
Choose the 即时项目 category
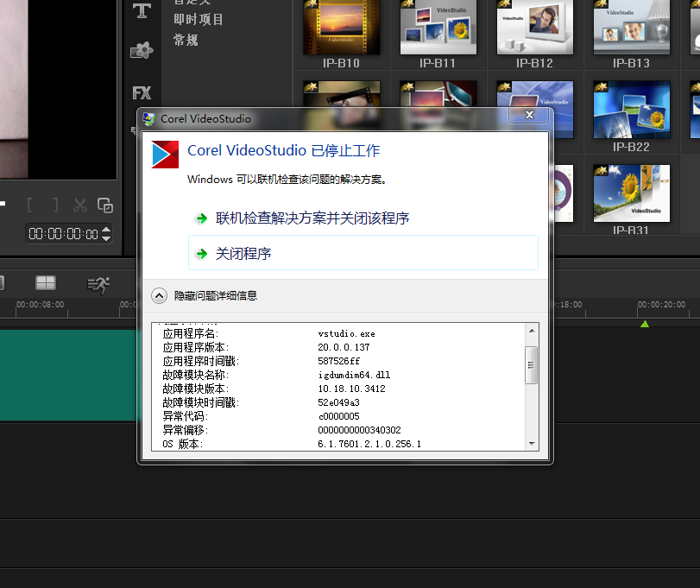[x=199, y=20]
